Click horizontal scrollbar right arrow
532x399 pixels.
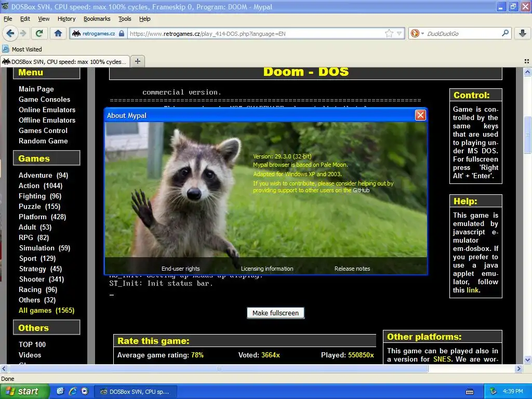[518, 368]
